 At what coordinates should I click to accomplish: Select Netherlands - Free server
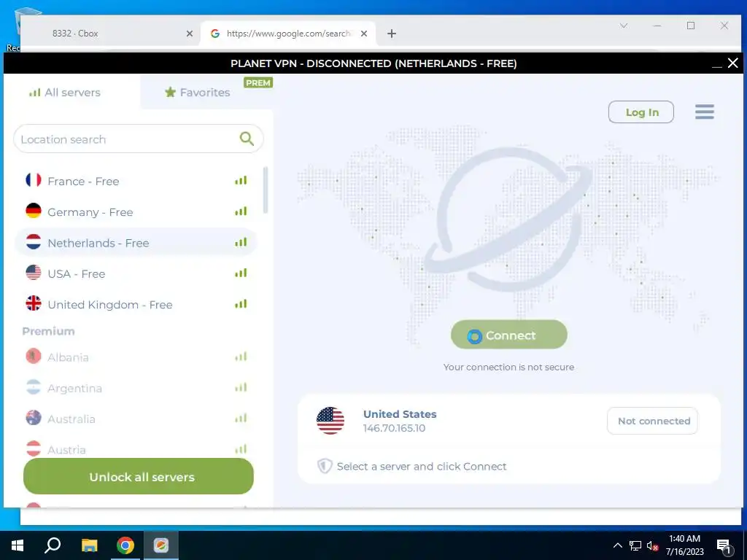tap(136, 242)
